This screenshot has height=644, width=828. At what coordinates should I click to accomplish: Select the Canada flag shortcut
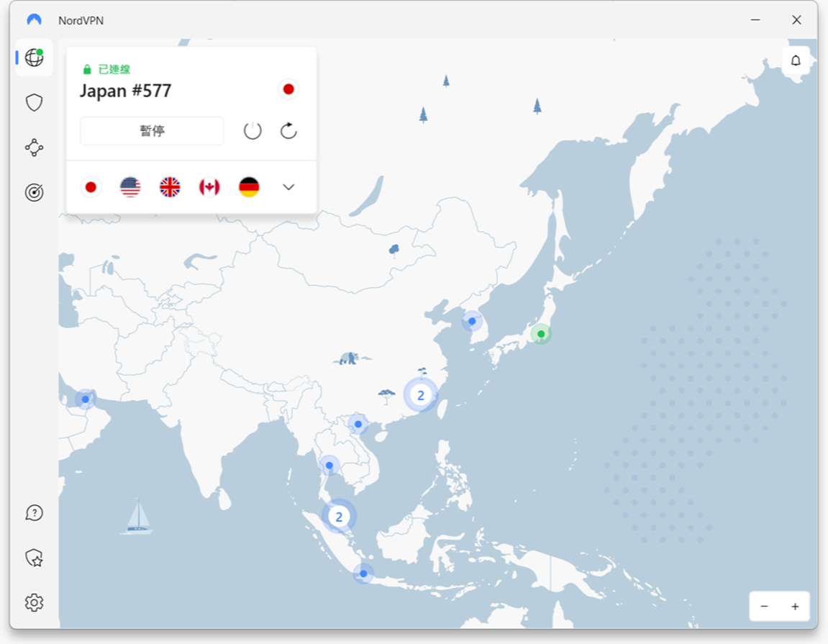[209, 187]
